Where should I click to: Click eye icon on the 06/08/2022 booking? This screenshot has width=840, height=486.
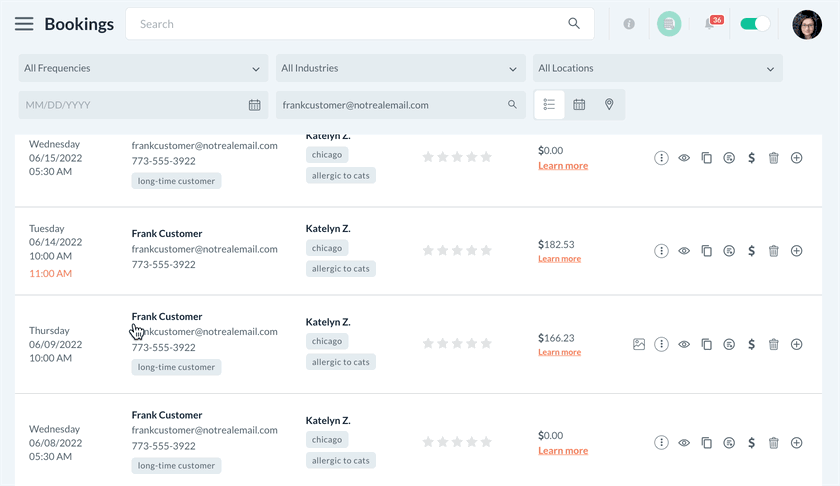(684, 443)
